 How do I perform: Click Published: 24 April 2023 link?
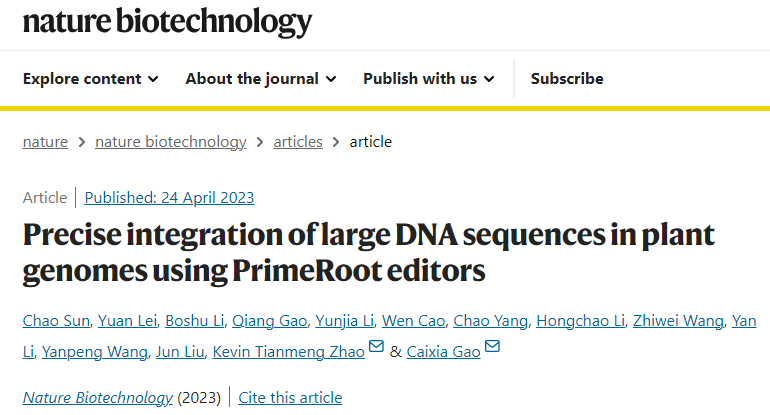tap(169, 197)
